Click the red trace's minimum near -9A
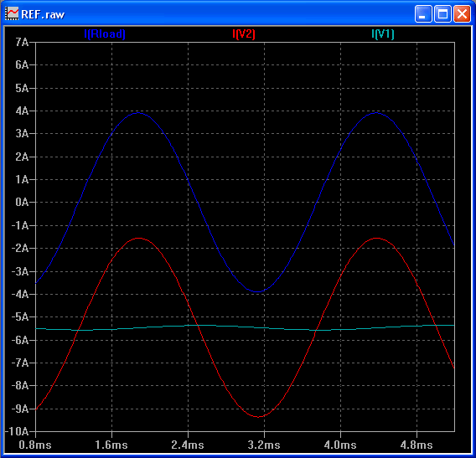The width and height of the screenshot is (476, 458). [x=258, y=417]
